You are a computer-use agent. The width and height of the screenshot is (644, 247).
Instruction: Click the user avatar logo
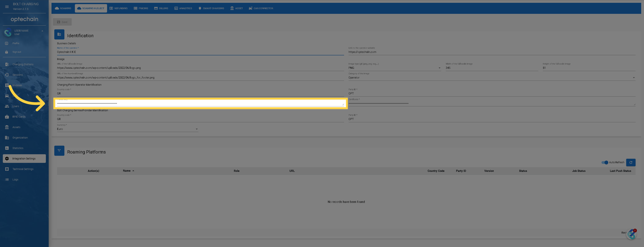tap(8, 33)
